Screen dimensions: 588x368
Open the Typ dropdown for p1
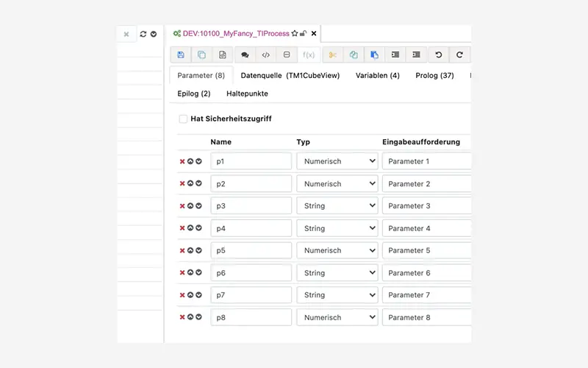point(337,162)
